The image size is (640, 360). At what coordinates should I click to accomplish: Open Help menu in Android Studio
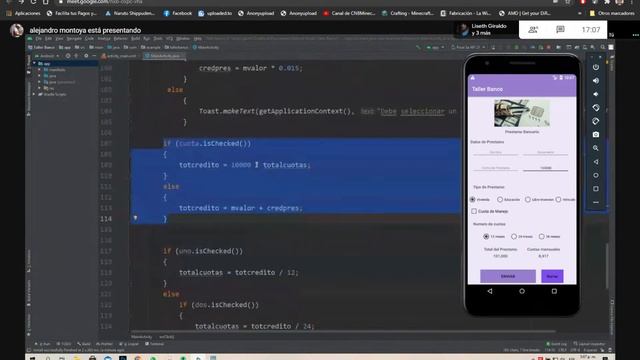[x=198, y=39]
